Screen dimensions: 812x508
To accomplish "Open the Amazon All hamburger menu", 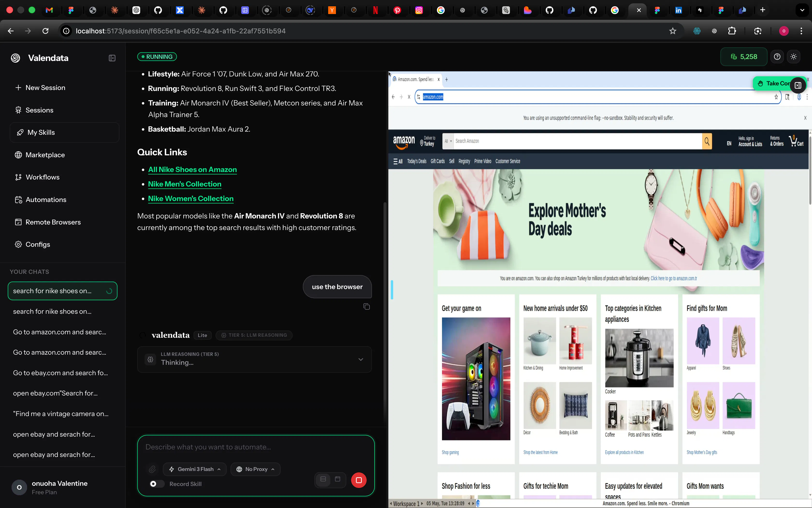I will coord(398,162).
